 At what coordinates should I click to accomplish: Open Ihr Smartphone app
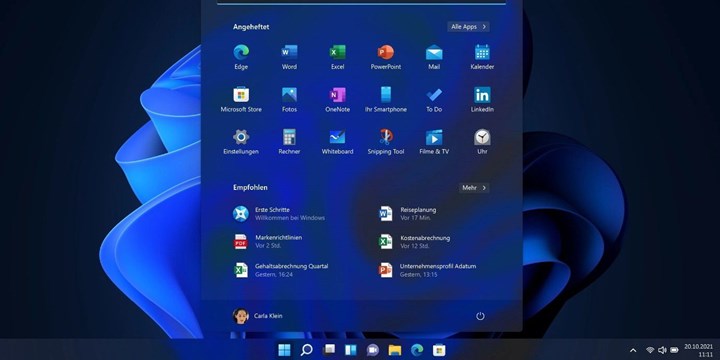pyautogui.click(x=386, y=100)
